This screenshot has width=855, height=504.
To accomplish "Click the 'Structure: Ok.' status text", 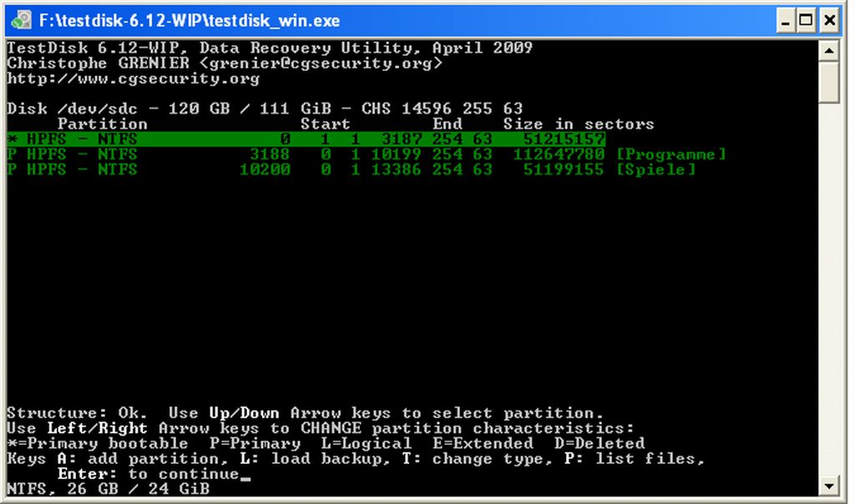I will tap(77, 413).
